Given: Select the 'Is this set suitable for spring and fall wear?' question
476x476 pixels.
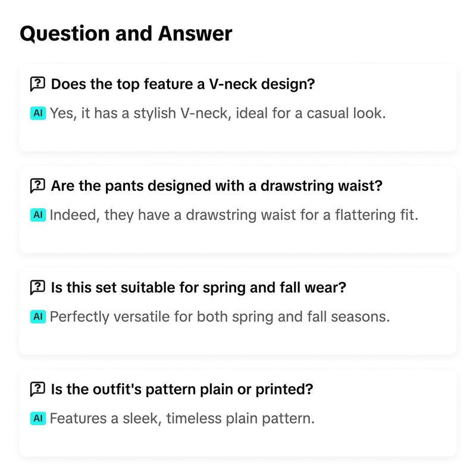Looking at the screenshot, I should (198, 287).
